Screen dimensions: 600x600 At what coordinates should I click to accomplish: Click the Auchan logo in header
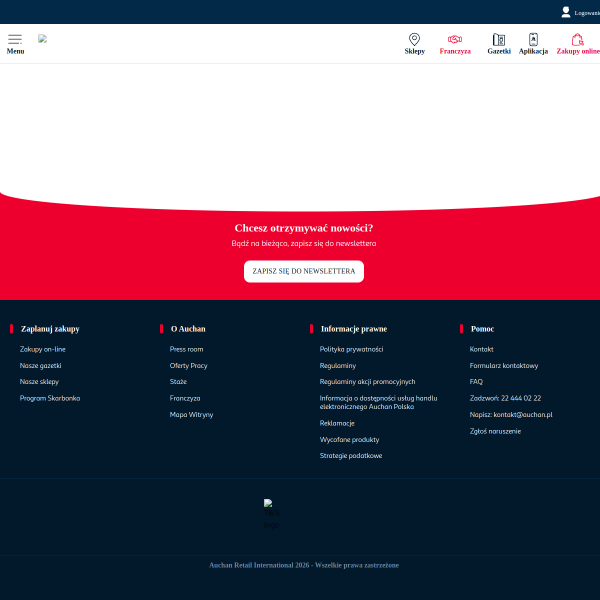pos(43,39)
